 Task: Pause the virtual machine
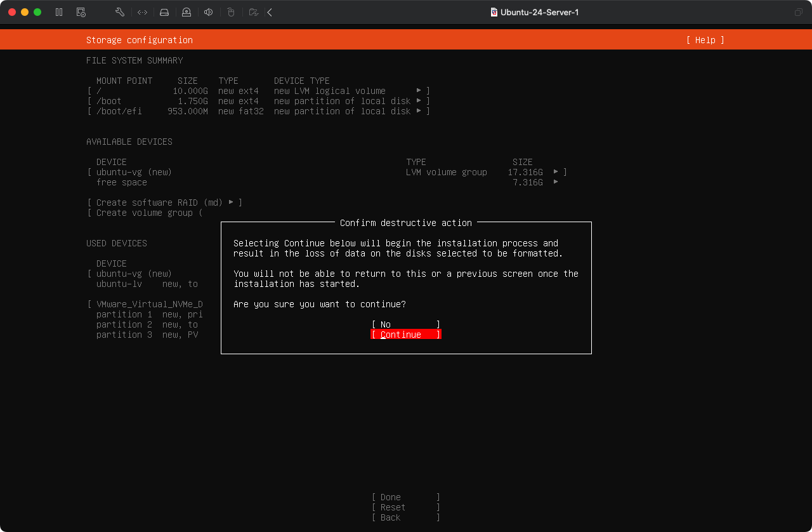point(59,12)
